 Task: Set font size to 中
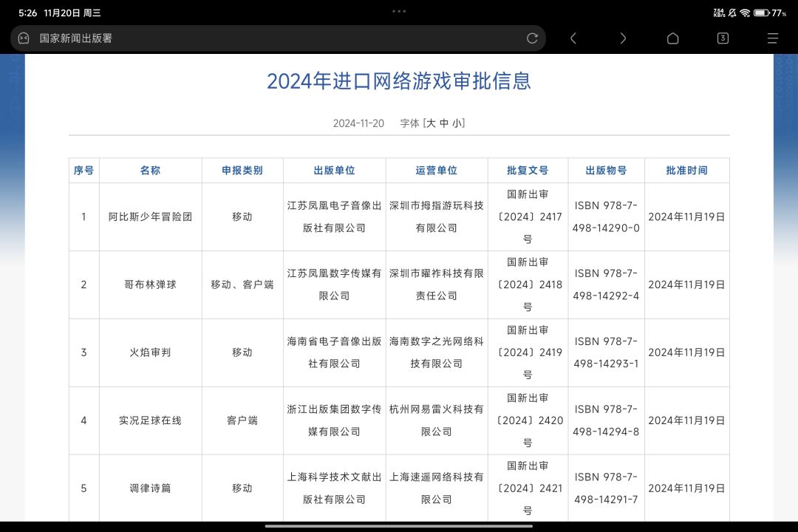point(444,123)
